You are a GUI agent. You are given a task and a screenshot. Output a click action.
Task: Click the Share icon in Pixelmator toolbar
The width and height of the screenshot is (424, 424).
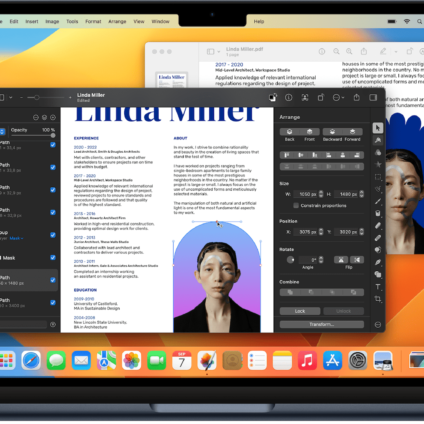click(x=357, y=97)
